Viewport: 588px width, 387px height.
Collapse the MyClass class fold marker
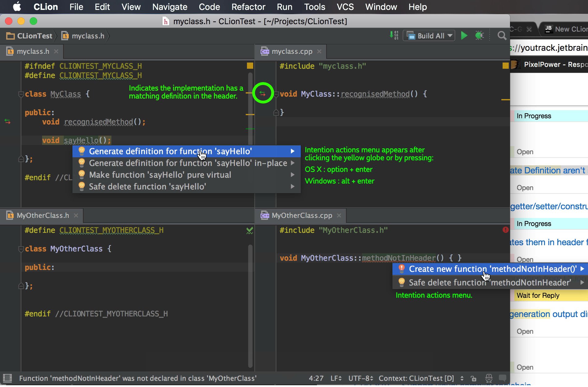(21, 94)
